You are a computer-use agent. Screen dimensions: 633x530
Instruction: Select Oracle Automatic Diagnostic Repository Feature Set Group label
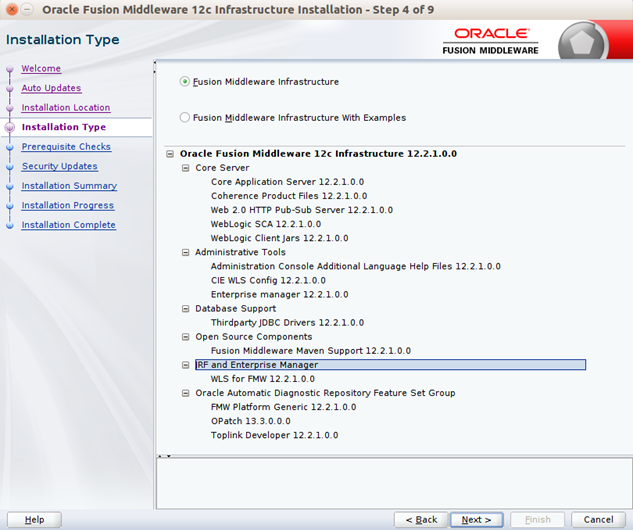(325, 393)
